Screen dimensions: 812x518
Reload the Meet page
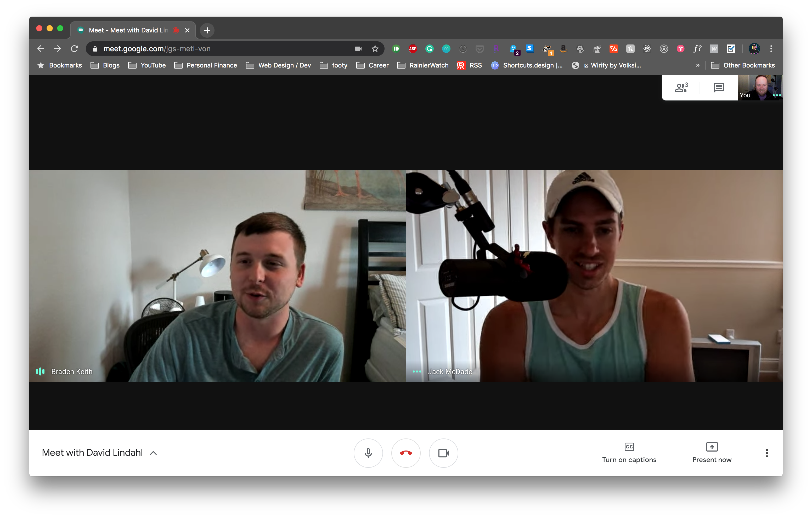click(x=75, y=49)
